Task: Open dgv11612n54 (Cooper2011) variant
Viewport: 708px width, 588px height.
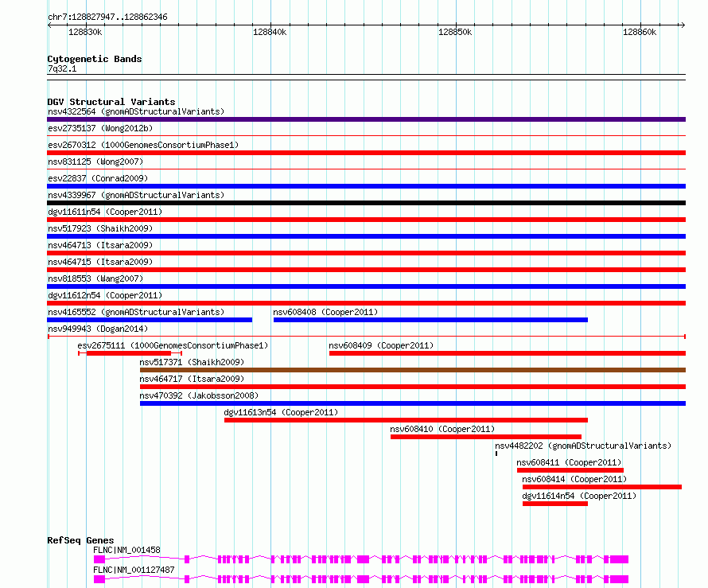Action: click(x=105, y=295)
